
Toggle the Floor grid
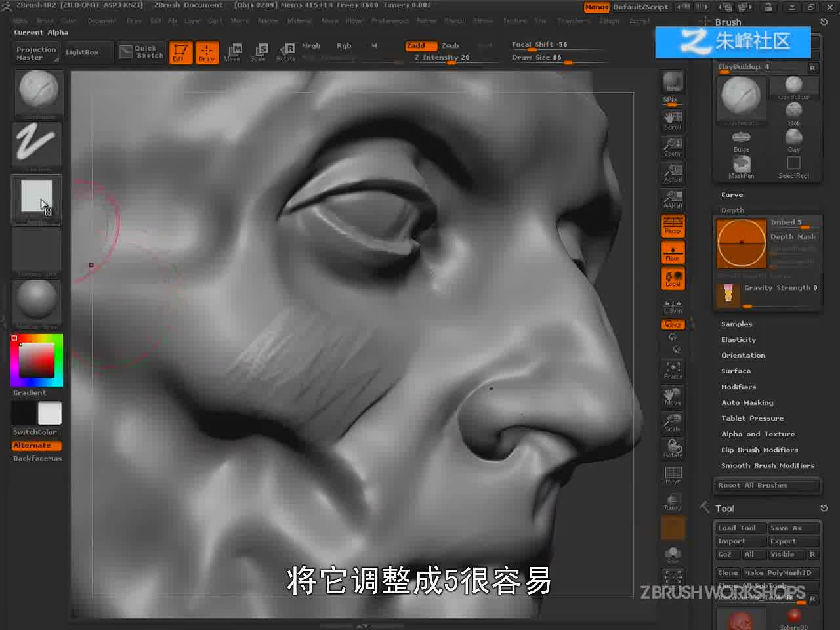coord(673,252)
